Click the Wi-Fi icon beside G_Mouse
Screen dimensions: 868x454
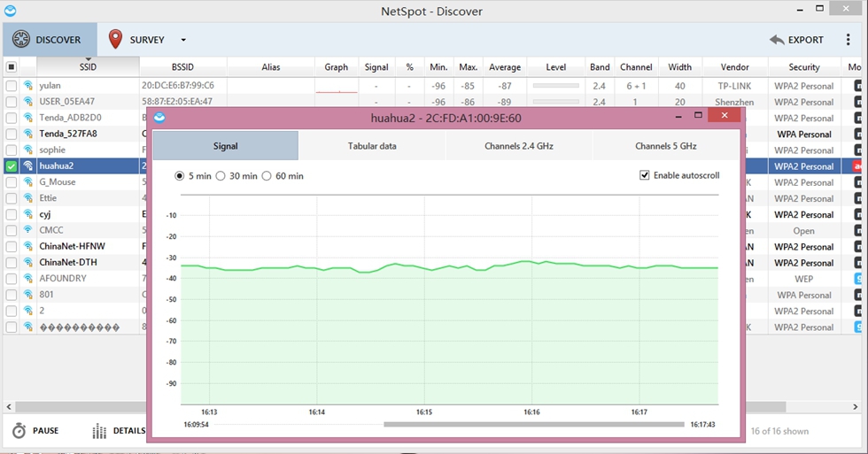[27, 182]
